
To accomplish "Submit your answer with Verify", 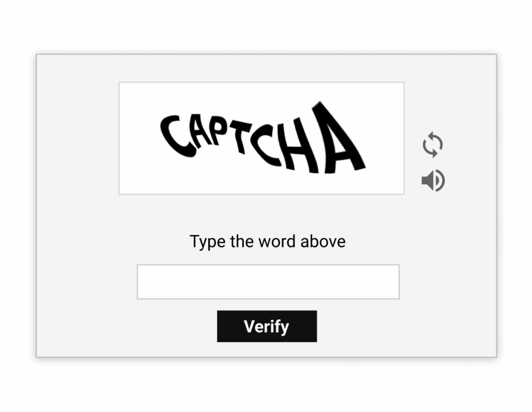I will click(x=266, y=326).
